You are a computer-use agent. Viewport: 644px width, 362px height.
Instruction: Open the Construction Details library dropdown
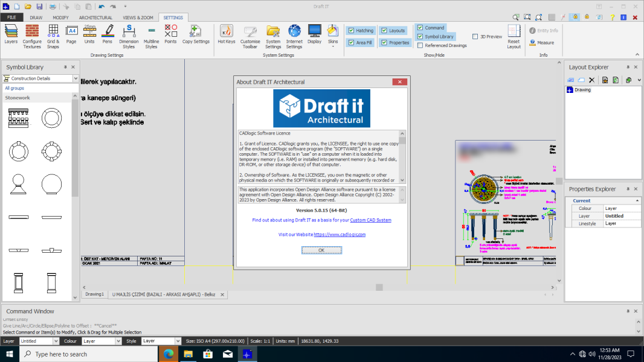(76, 78)
